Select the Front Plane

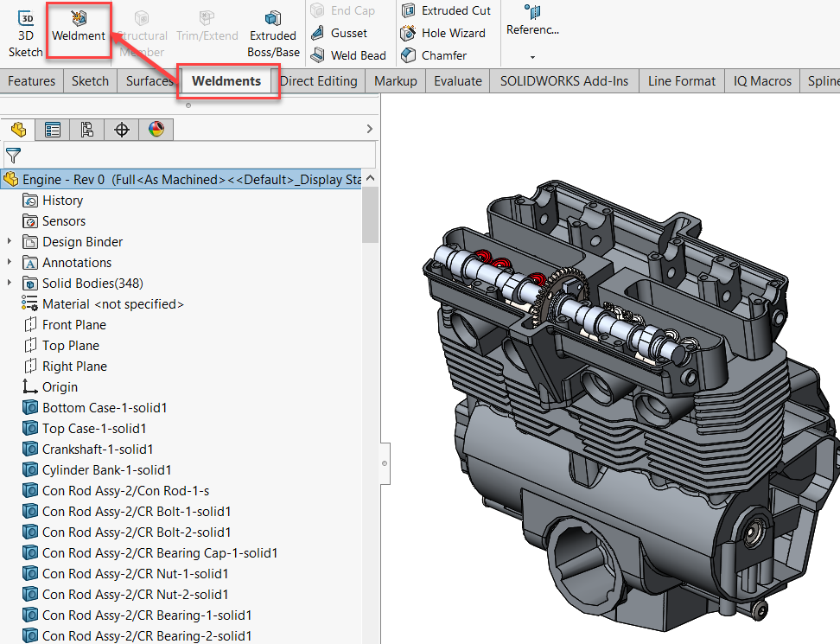pyautogui.click(x=65, y=325)
